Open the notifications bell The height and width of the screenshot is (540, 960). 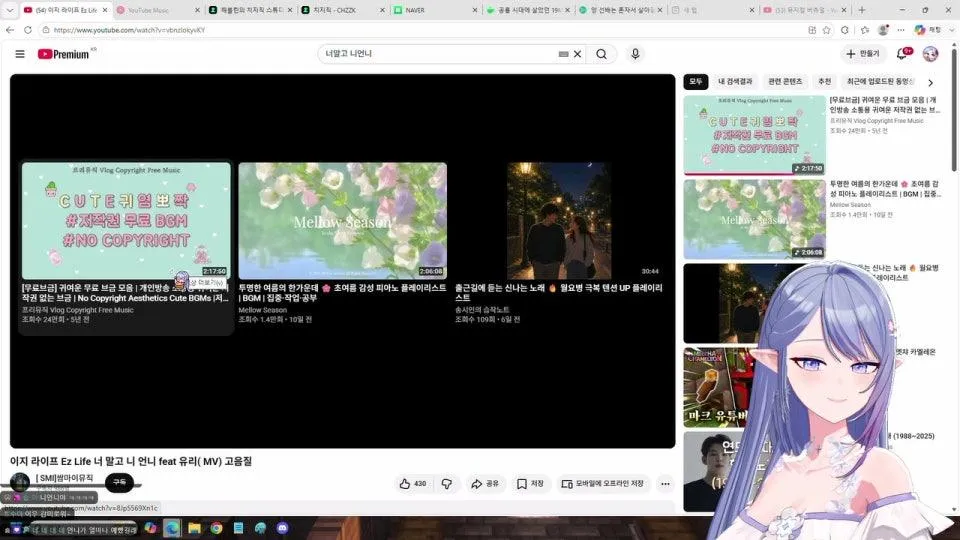click(x=902, y=54)
